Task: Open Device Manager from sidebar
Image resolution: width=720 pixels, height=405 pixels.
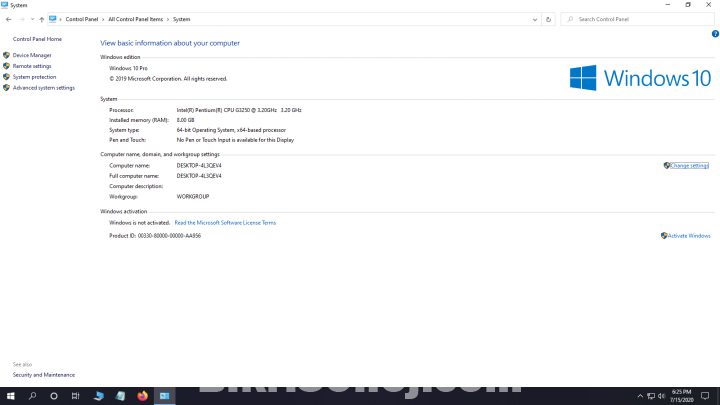Action: point(32,55)
